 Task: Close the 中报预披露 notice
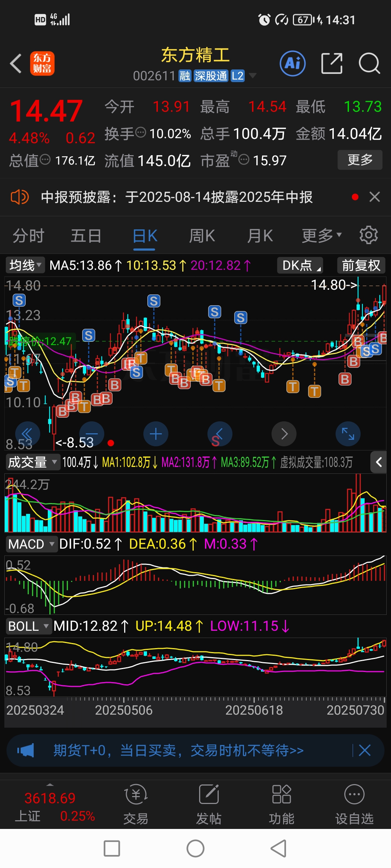(375, 197)
